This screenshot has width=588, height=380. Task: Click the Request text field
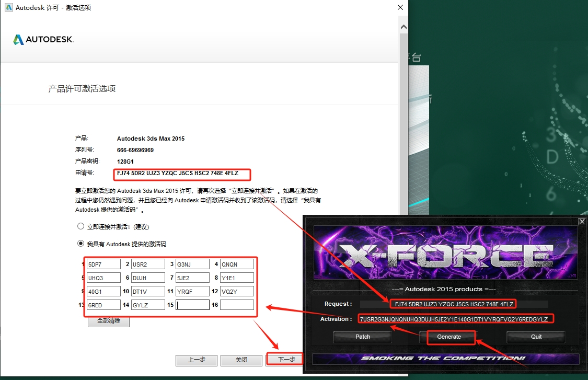pos(453,304)
